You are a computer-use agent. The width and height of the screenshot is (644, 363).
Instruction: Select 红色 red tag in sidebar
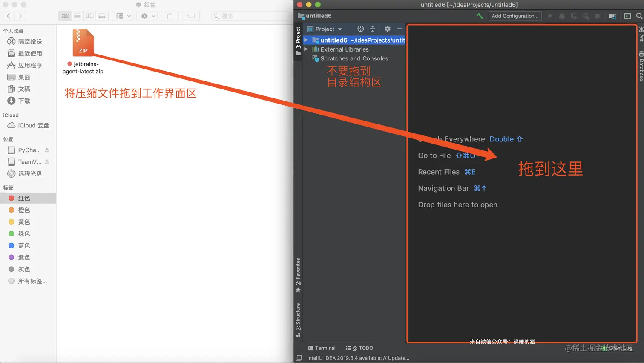28,198
